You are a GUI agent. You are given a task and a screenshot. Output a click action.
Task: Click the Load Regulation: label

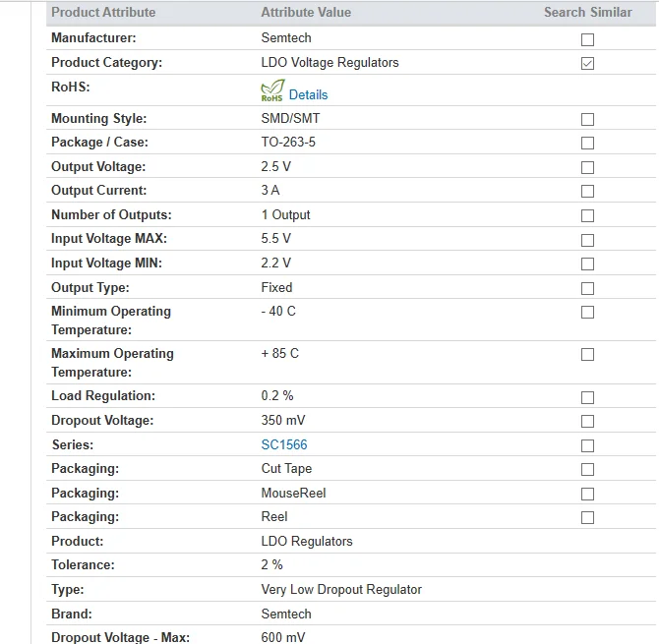pos(103,395)
